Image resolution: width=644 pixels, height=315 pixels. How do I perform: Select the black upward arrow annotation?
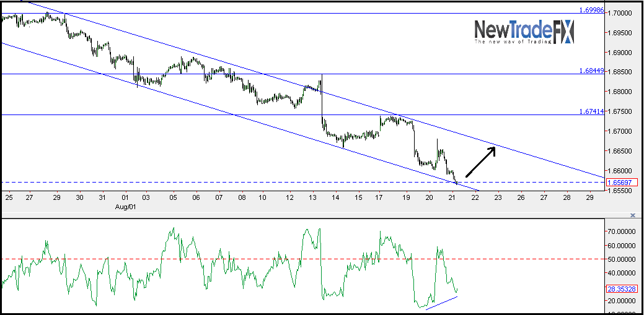481,162
